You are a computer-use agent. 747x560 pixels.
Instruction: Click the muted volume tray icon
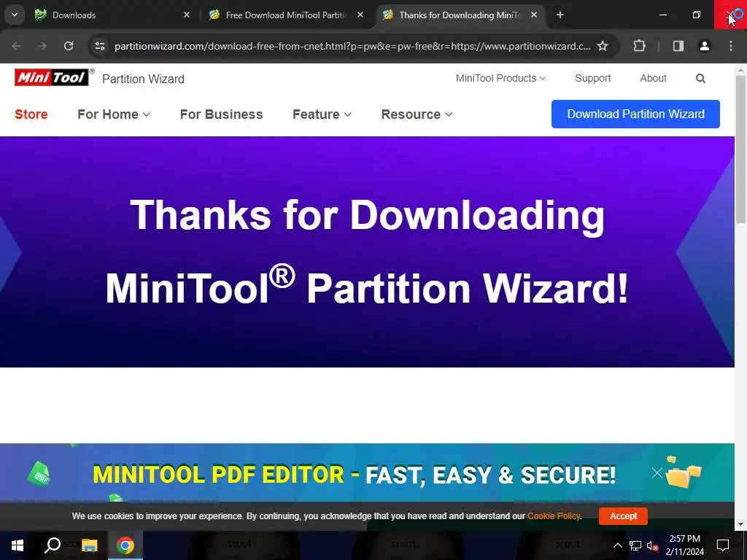652,545
